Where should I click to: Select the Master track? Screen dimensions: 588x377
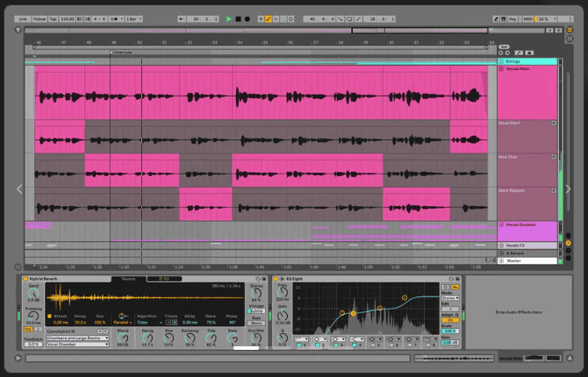coord(527,260)
